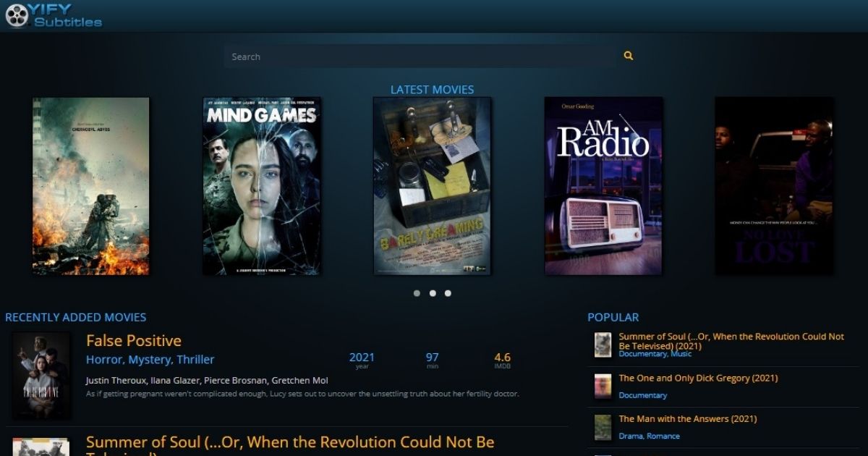Open The One and Only Dick Gregory (2021) link
Viewport: 868px width, 456px height.
click(699, 378)
